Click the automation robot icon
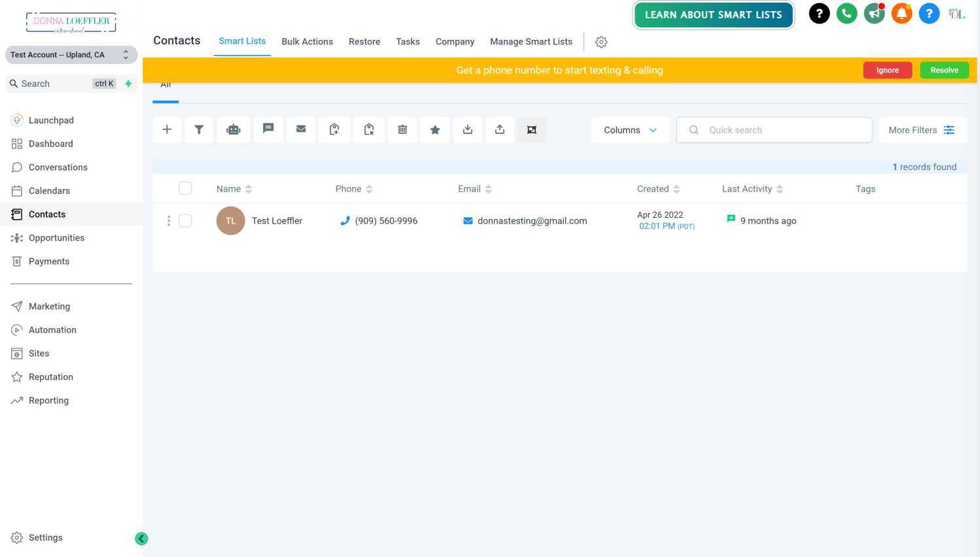980x557 pixels. coord(234,129)
